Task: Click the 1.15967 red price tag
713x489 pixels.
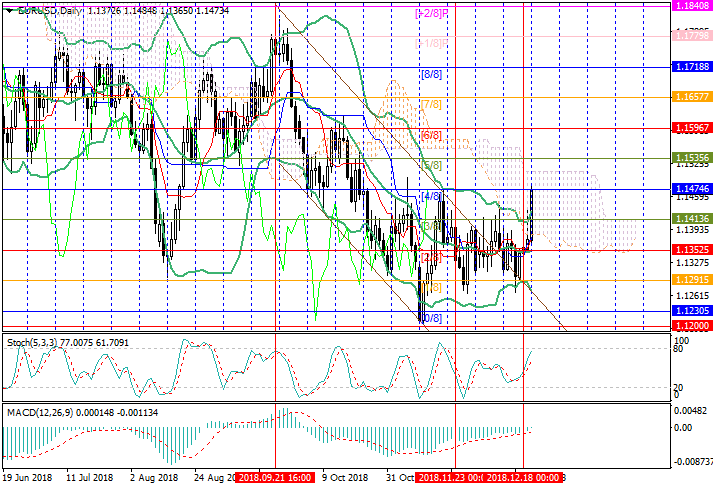Action: [x=691, y=129]
